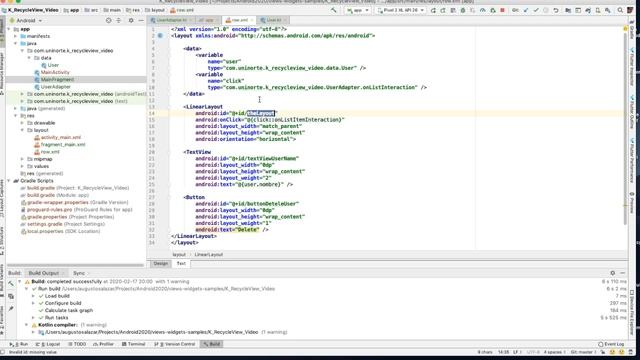Toggle the Build tool window button
The image size is (640, 360).
(x=212, y=344)
